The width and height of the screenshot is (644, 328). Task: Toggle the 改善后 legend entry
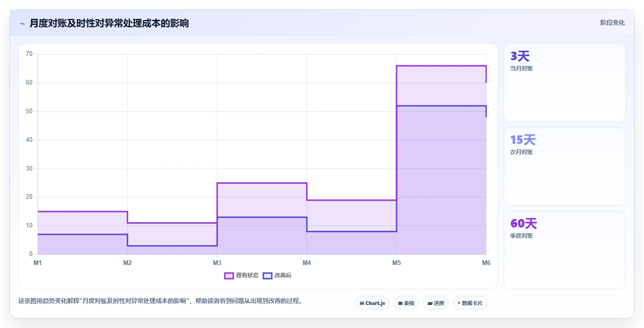point(277,275)
